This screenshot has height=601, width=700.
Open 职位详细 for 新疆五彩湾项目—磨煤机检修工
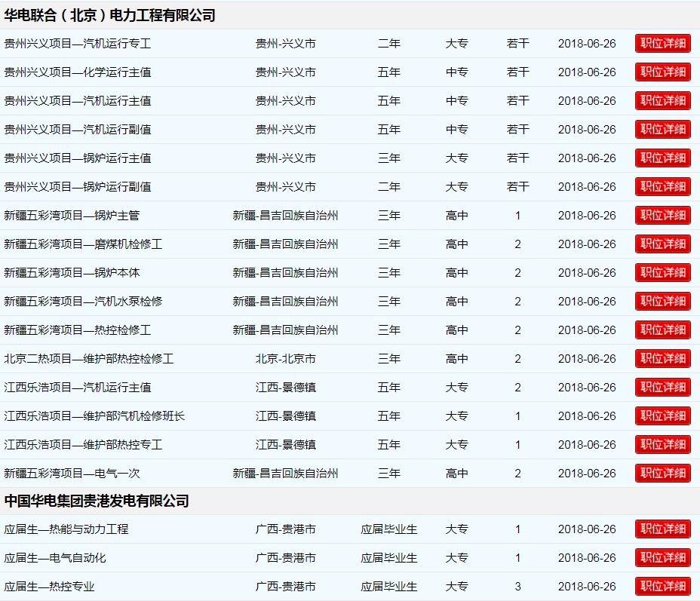(x=663, y=244)
